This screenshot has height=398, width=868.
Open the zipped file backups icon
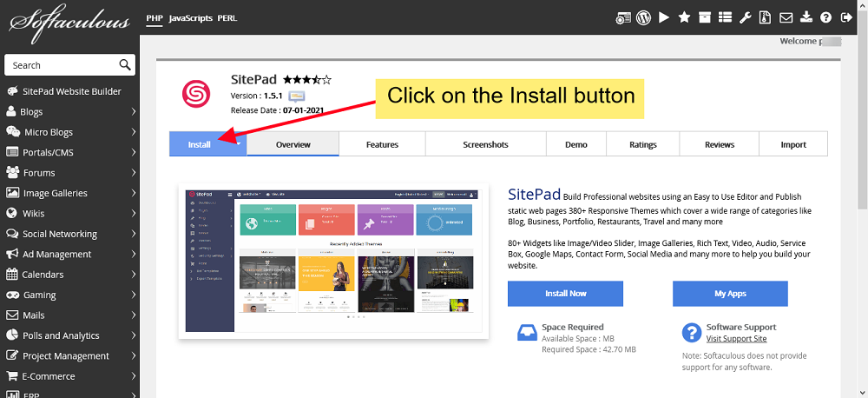point(765,17)
